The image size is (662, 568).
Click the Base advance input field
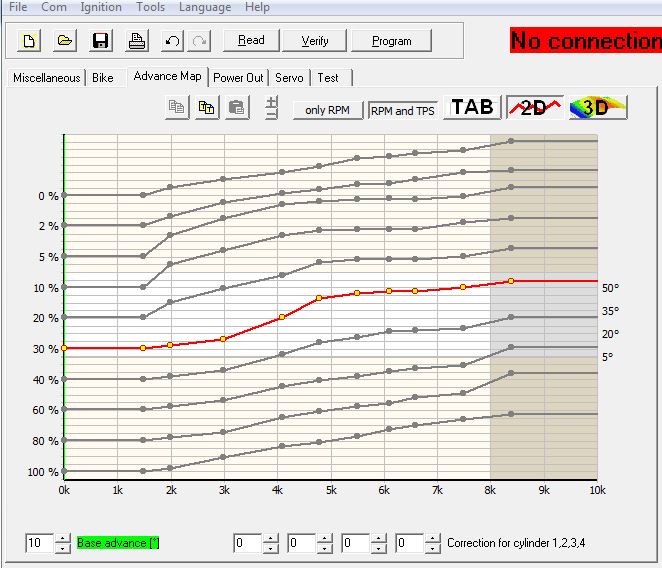pyautogui.click(x=40, y=543)
